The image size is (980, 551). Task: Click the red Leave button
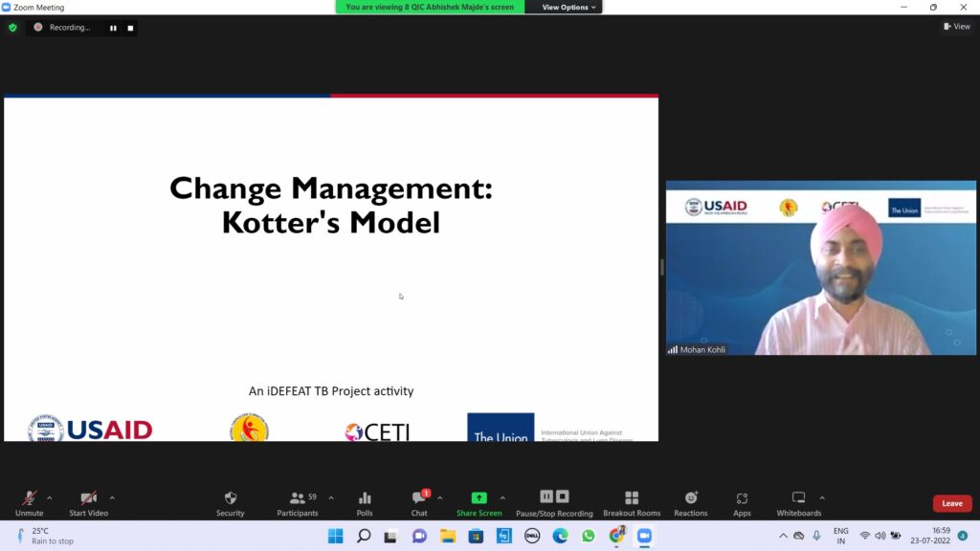click(951, 503)
